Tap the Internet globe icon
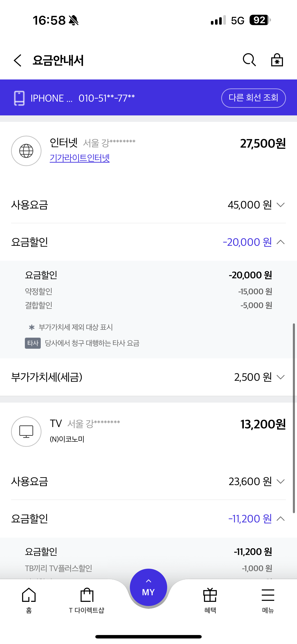 pos(26,151)
